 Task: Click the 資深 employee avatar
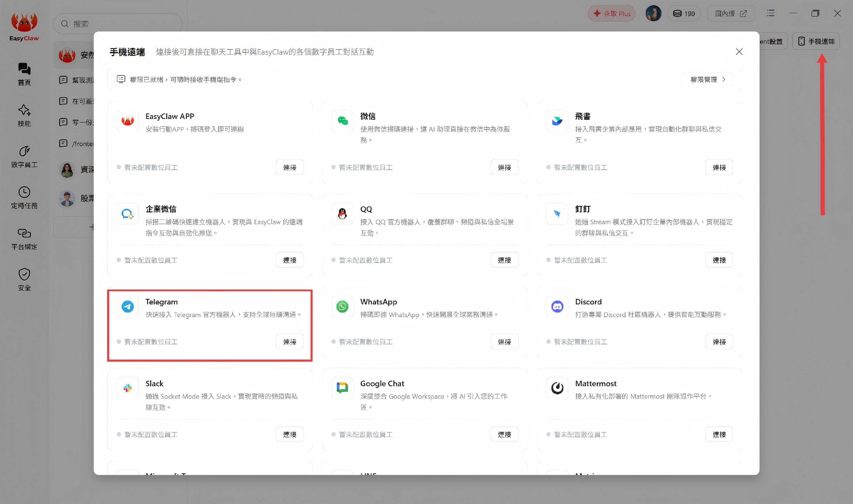67,169
